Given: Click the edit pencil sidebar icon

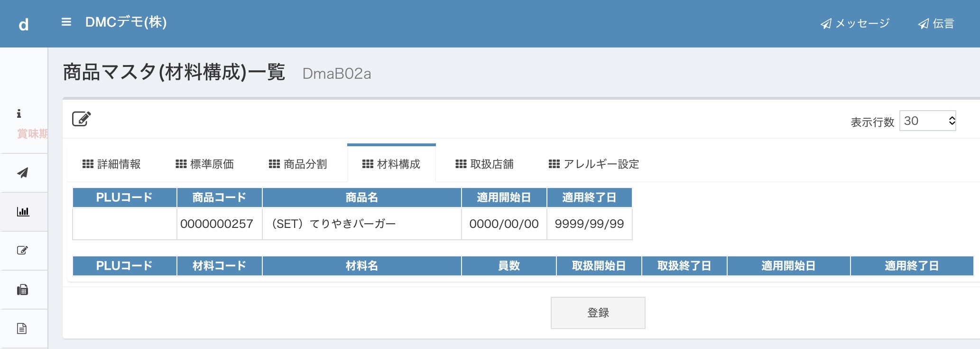Looking at the screenshot, I should click(x=22, y=250).
